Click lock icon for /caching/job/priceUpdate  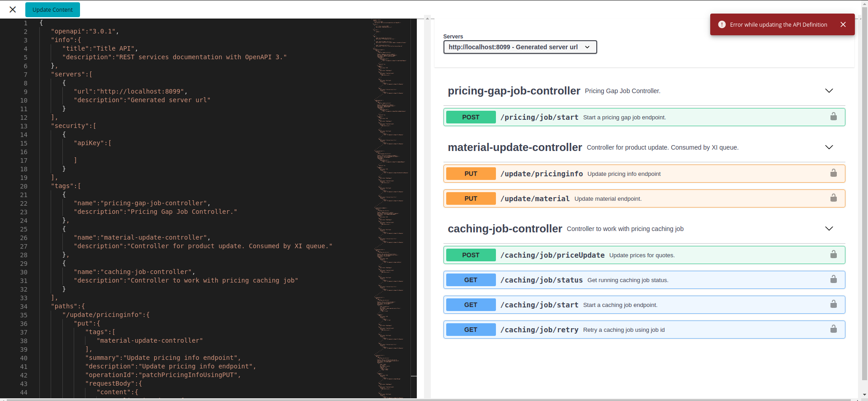(834, 255)
